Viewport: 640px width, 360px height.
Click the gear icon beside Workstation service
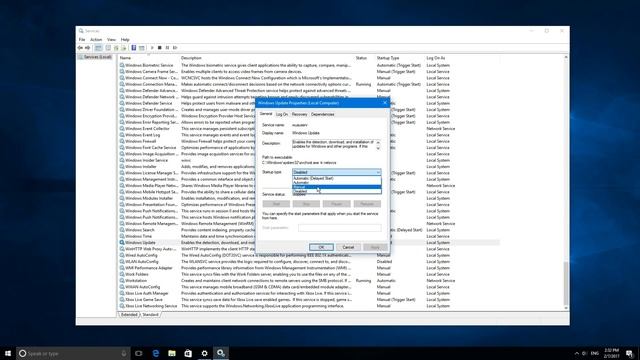[x=122, y=280]
